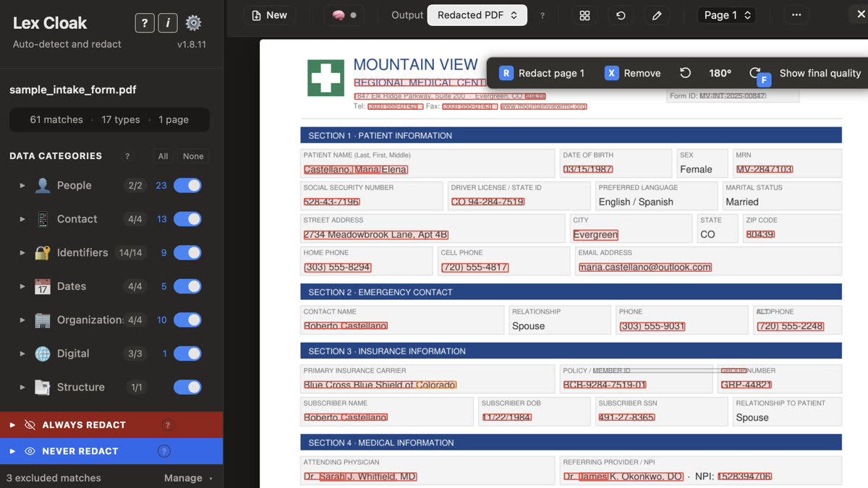This screenshot has height=488, width=868.
Task: Click redacted date of birth 03/15/1987
Action: click(588, 170)
